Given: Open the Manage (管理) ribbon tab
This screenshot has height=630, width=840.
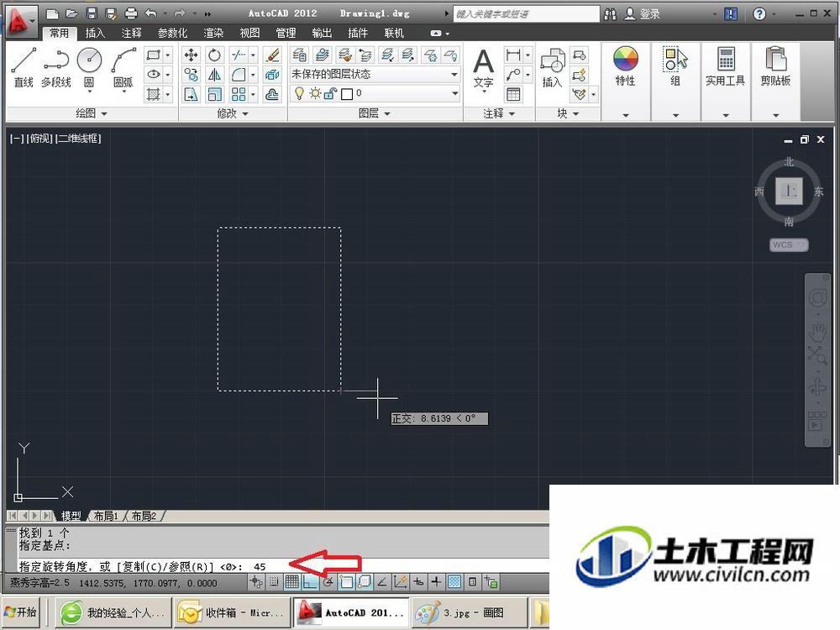Looking at the screenshot, I should (x=286, y=34).
